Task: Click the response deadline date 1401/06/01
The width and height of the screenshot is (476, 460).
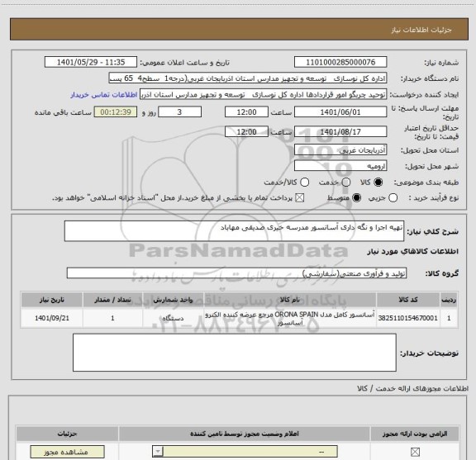Action: point(340,112)
